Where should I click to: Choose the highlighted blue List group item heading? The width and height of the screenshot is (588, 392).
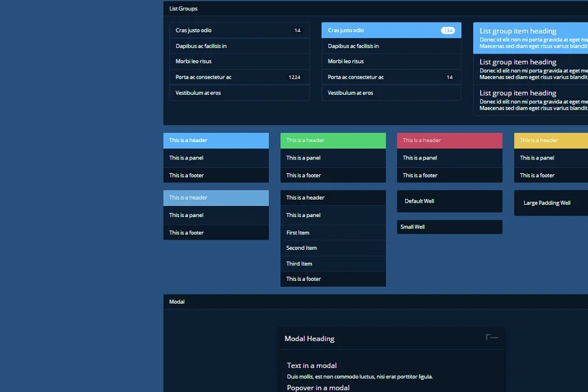point(530,38)
